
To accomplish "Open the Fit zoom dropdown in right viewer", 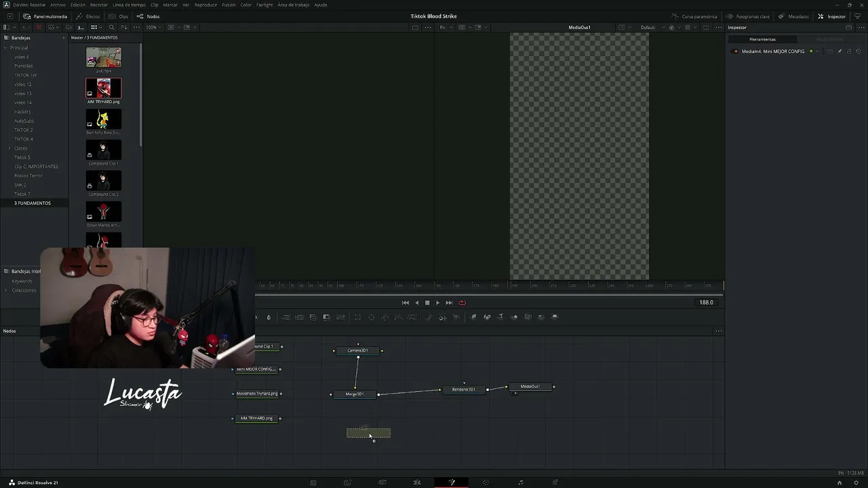I will pyautogui.click(x=445, y=27).
